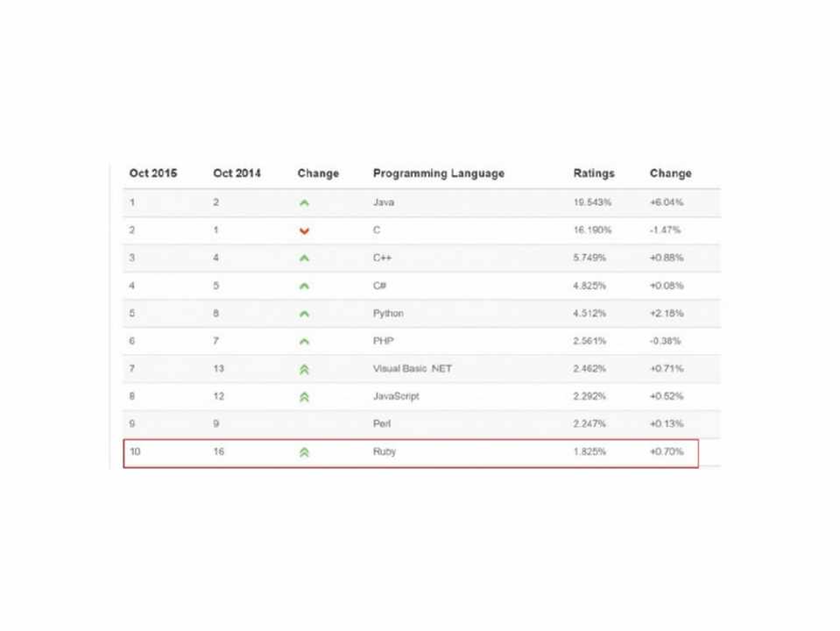This screenshot has width=840, height=631.
Task: Click double up arrow for JavaScript
Action: pos(304,397)
